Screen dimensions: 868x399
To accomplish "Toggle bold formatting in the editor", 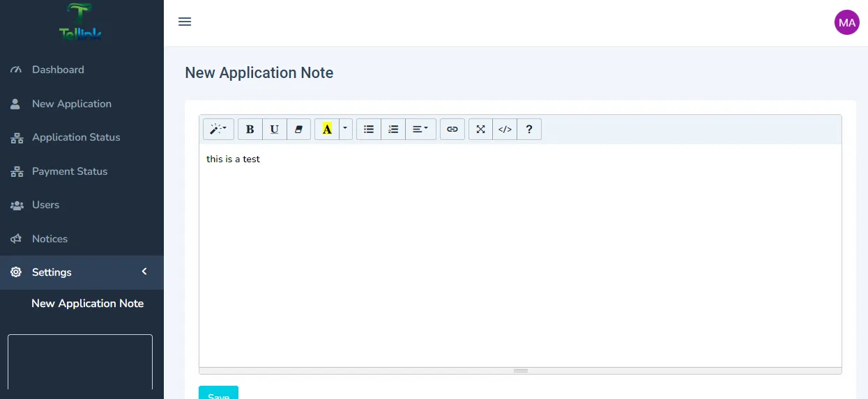I will pyautogui.click(x=250, y=130).
